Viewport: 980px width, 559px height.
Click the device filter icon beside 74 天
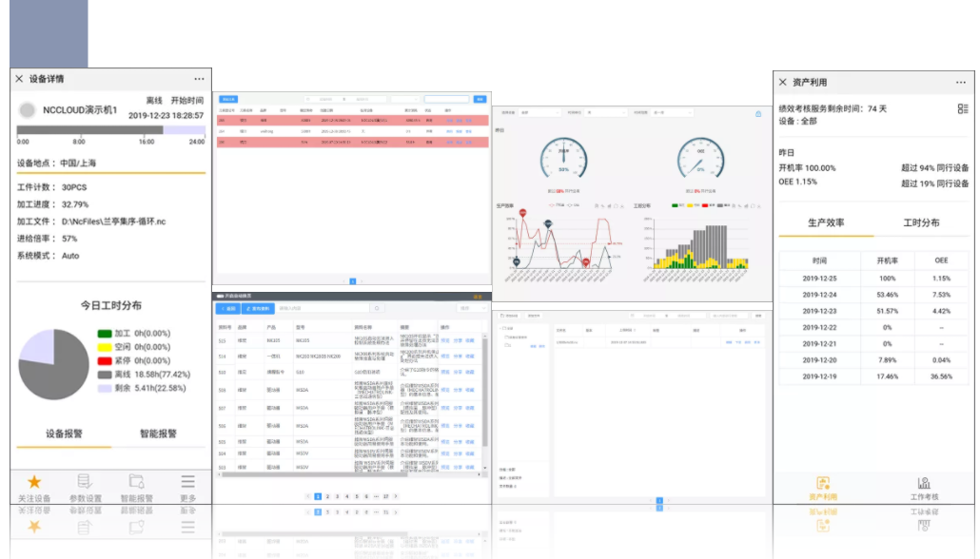tap(963, 109)
